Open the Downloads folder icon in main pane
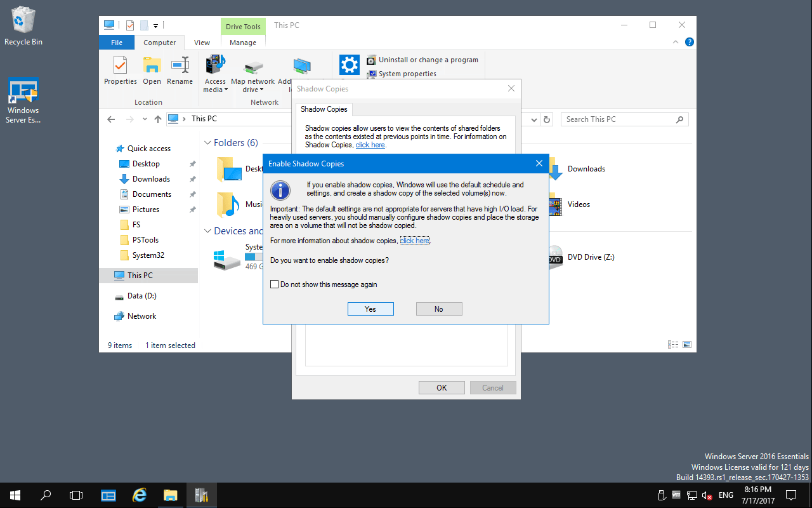Screen dimensions: 812x508 (x=556, y=169)
